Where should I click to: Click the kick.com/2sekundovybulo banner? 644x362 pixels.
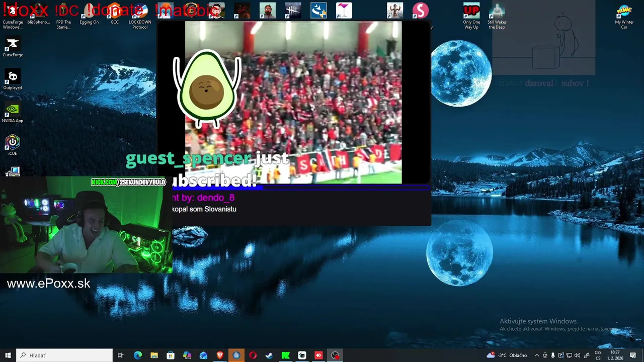click(x=128, y=182)
